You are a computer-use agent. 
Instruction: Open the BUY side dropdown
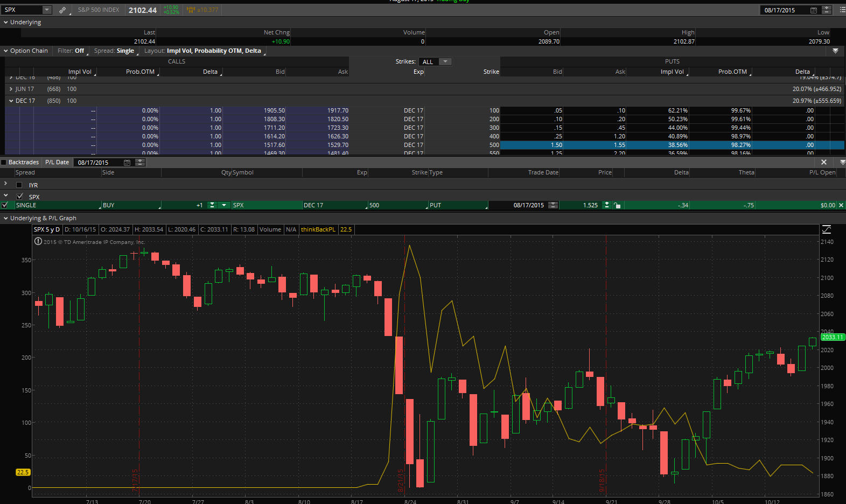point(131,205)
